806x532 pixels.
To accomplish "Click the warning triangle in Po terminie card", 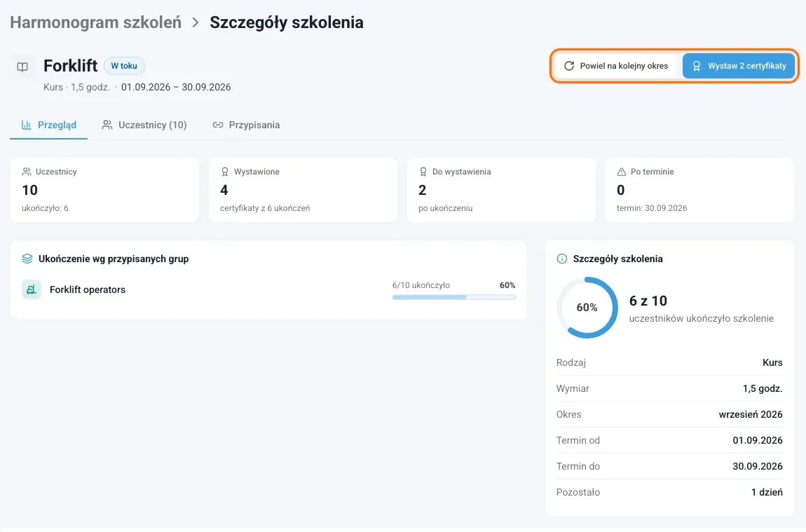I will 622,172.
